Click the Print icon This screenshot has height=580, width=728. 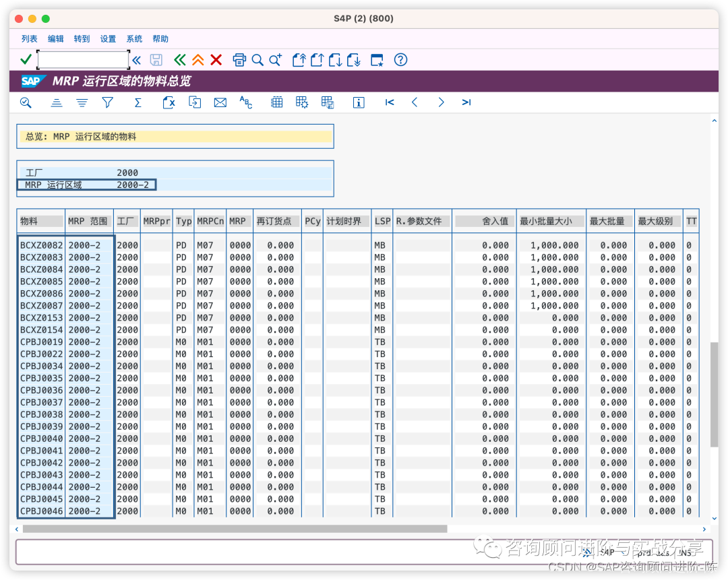click(239, 60)
